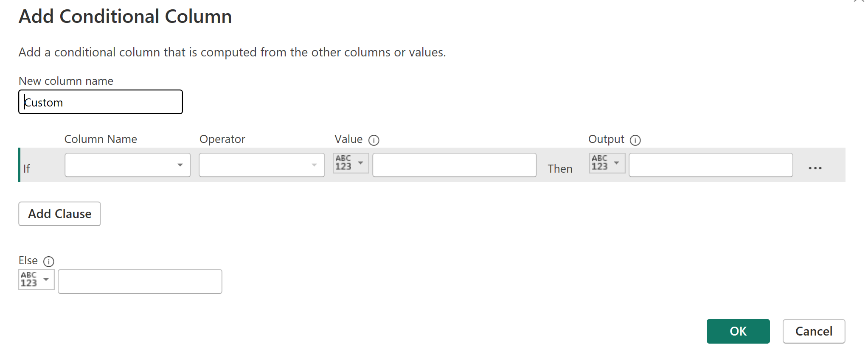Open the clause ellipsis options menu

click(815, 168)
